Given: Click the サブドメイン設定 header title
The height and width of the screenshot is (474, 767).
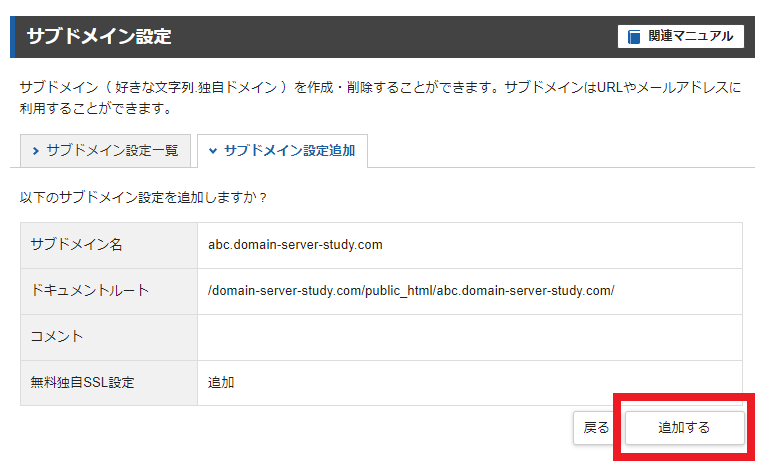Looking at the screenshot, I should click(x=99, y=37).
